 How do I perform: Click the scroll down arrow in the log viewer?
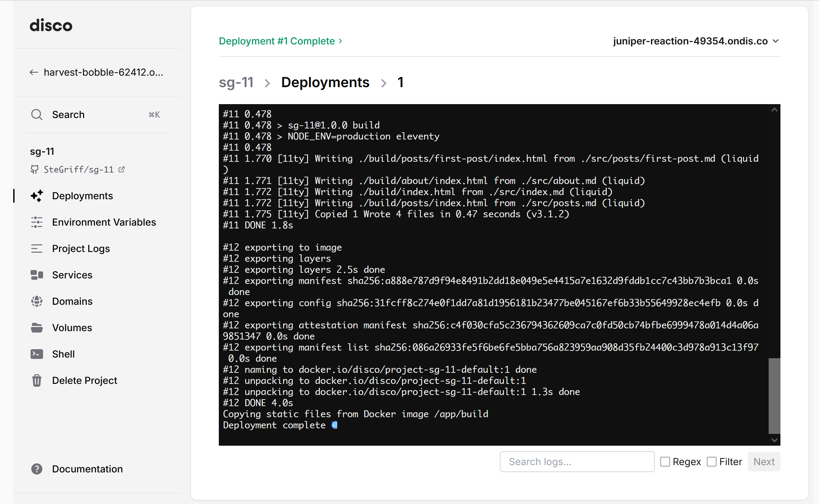tap(774, 440)
